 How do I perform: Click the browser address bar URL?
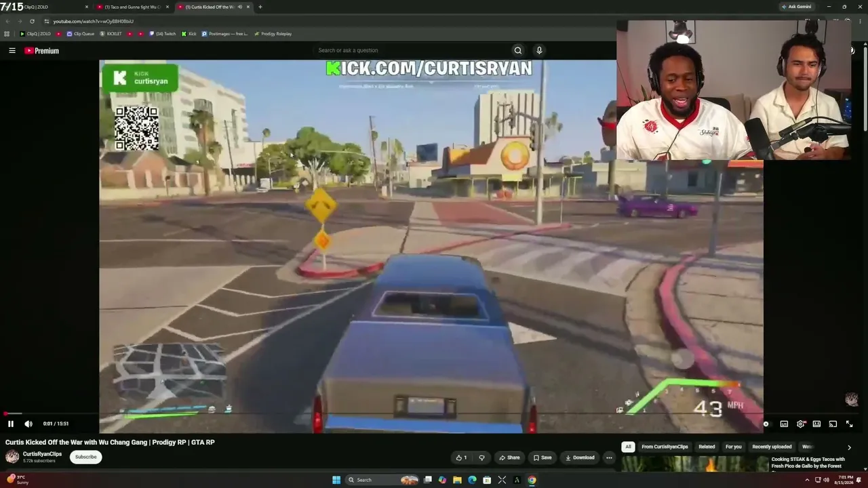point(94,21)
